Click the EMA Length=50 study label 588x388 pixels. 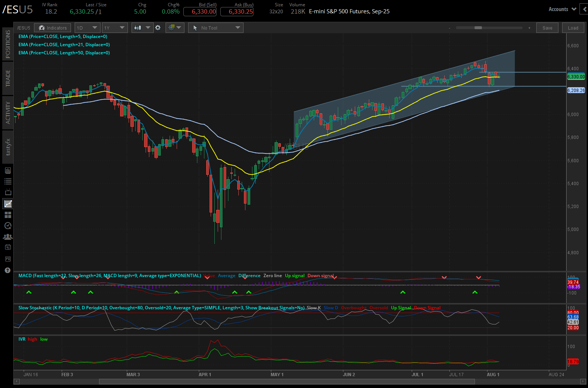pyautogui.click(x=64, y=53)
